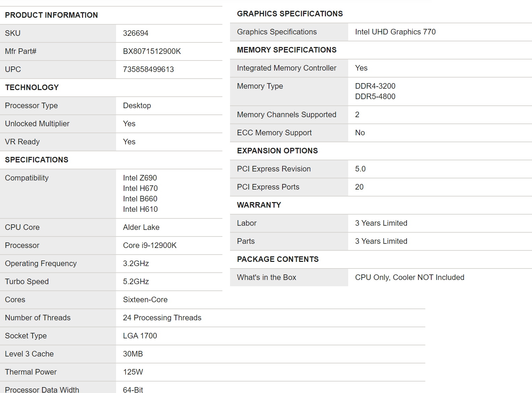532x393 pixels.
Task: Select the Turbo Speed 5.2GHz value
Action: [x=136, y=282]
